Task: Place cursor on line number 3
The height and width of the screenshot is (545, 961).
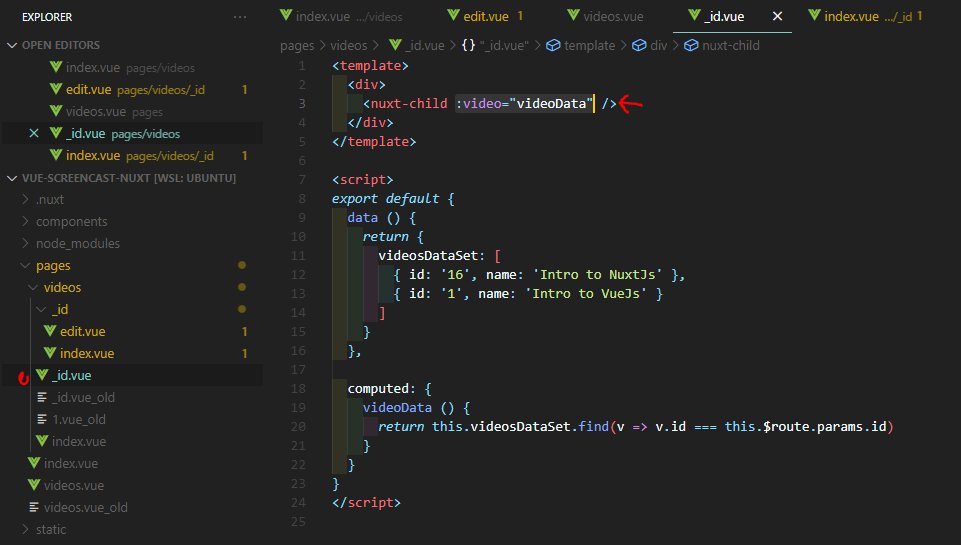Action: pos(302,104)
